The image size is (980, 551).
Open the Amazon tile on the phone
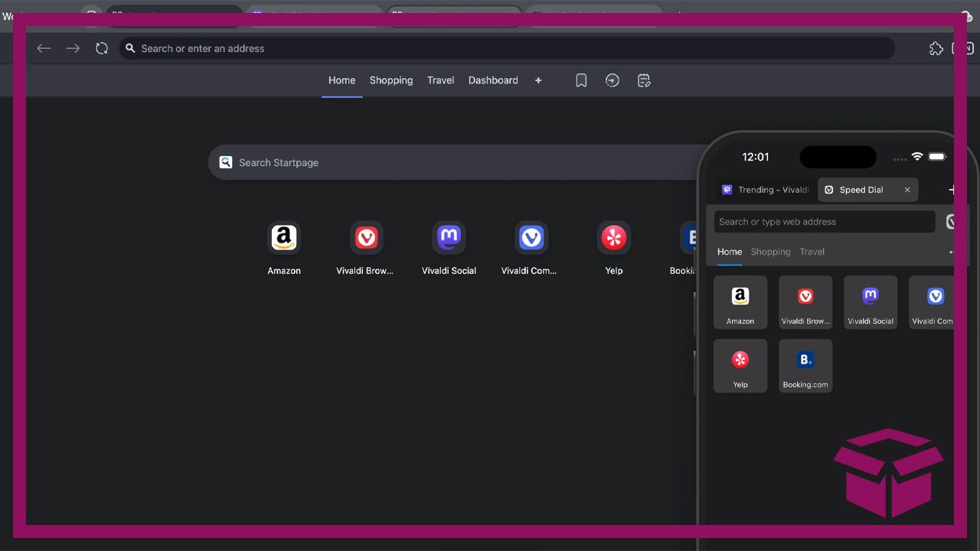tap(740, 302)
